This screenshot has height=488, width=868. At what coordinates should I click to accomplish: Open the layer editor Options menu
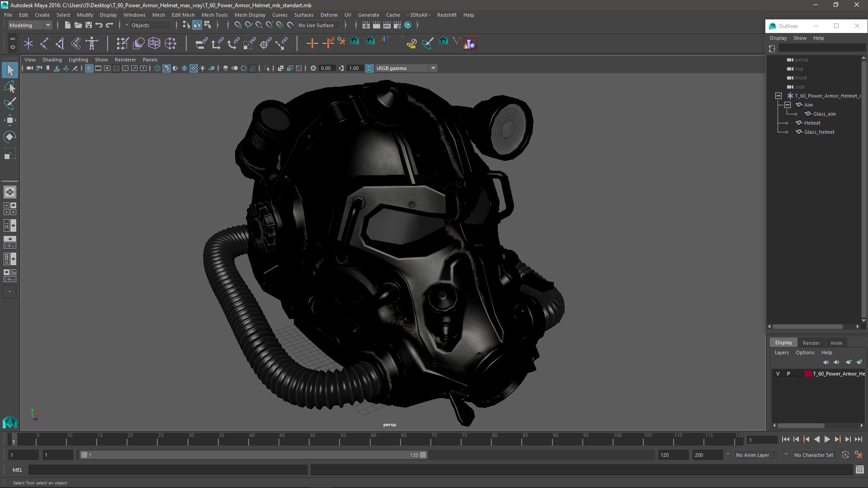tap(805, 352)
